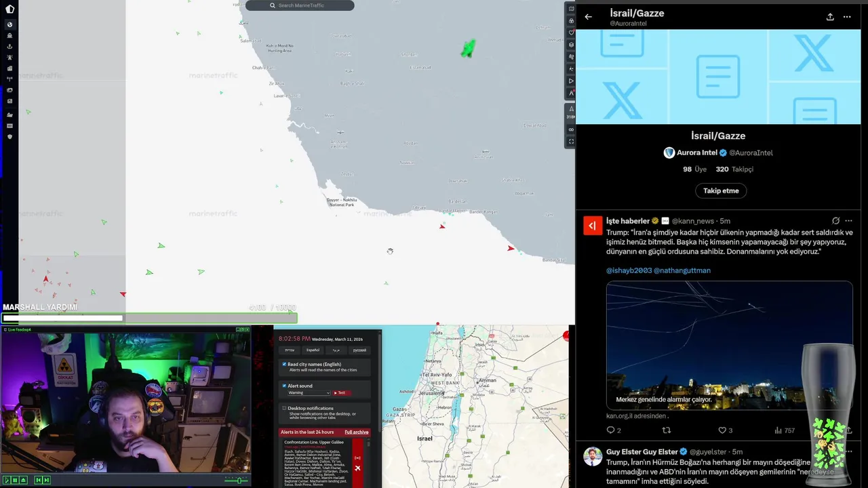
Task: Click the red Test sound button
Action: 341,392
